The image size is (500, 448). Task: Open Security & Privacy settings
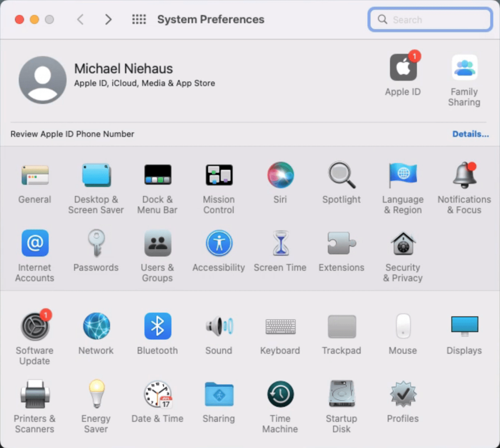[x=402, y=244]
